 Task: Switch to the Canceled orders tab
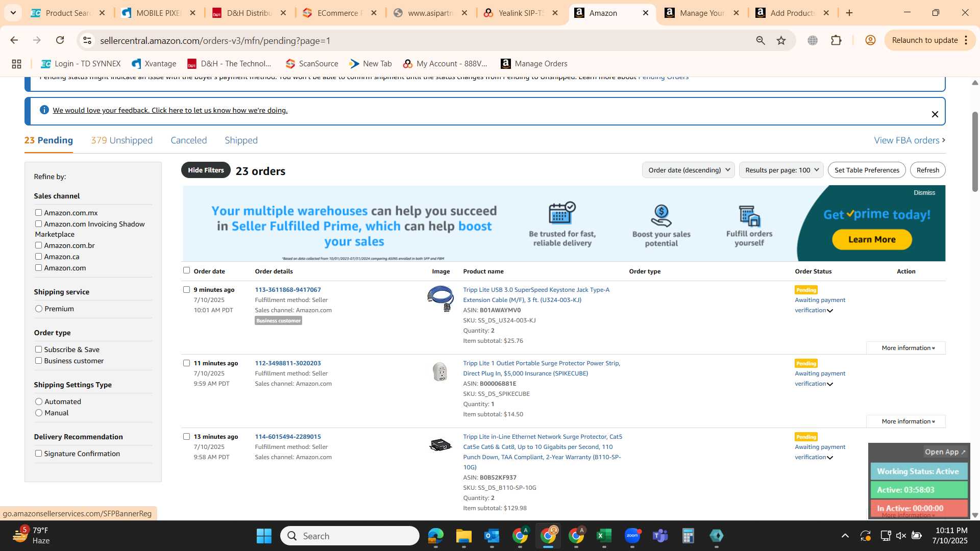click(x=188, y=140)
